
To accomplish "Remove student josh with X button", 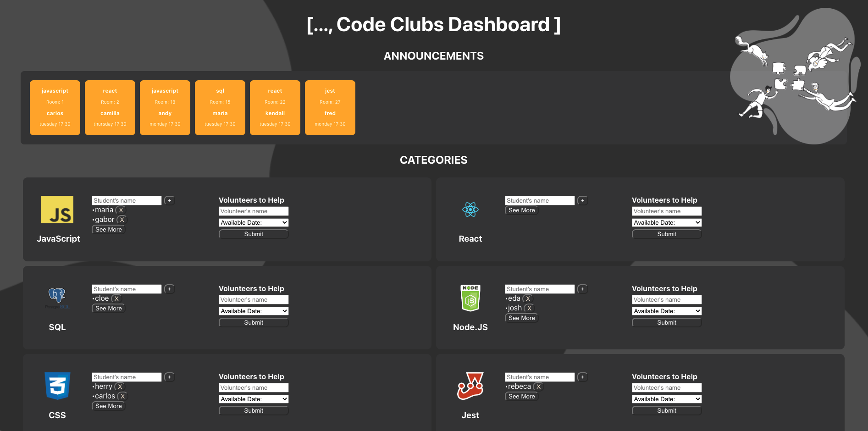I will 530,308.
